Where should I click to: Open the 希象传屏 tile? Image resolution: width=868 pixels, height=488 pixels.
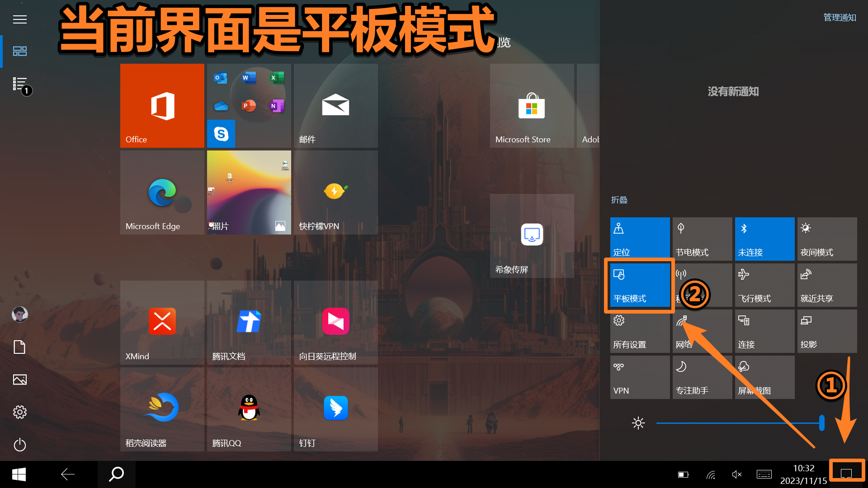pos(532,235)
